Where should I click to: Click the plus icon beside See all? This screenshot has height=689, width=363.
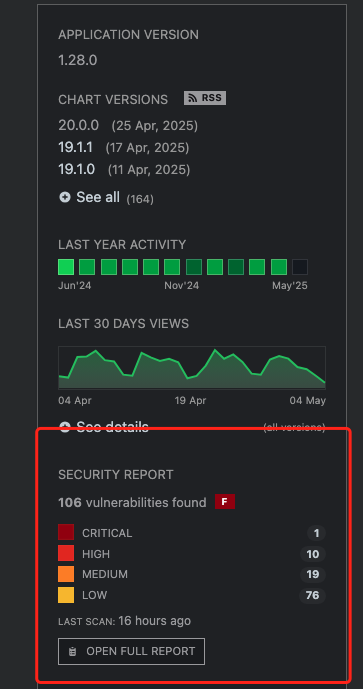click(x=65, y=197)
